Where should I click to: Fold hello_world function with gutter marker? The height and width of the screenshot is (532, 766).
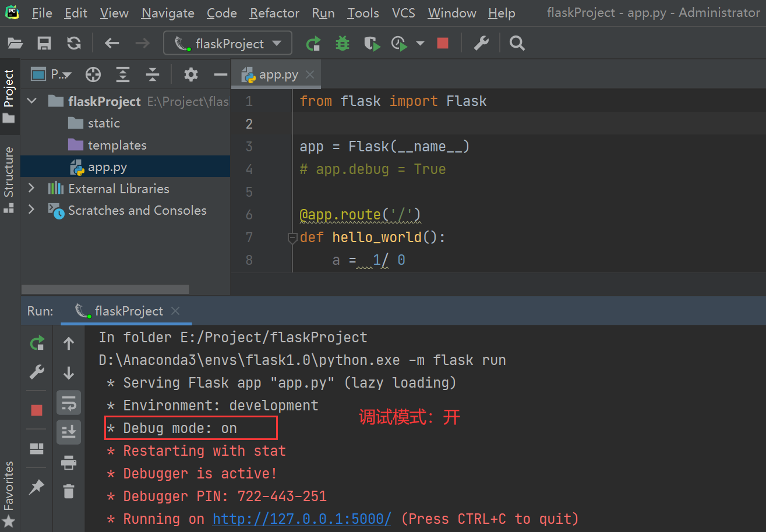click(x=292, y=237)
